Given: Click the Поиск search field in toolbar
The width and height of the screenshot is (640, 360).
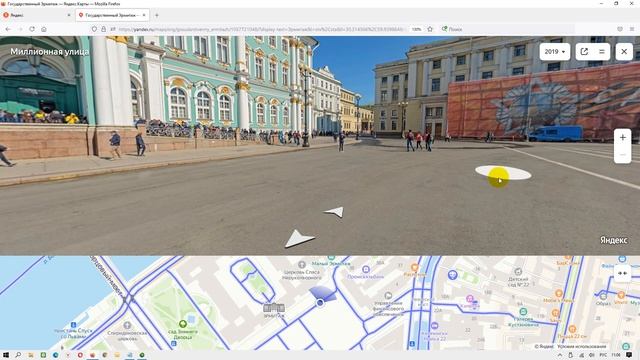Looking at the screenshot, I should click(x=506, y=29).
